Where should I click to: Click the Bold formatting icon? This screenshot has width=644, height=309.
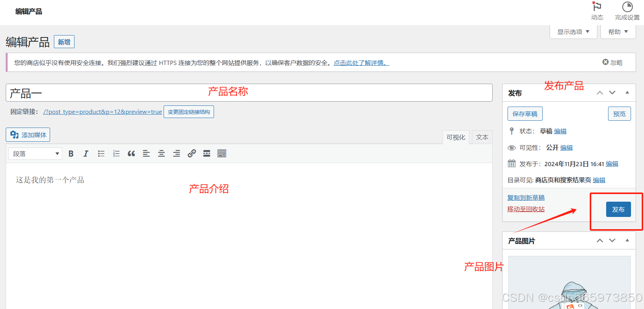pos(71,154)
